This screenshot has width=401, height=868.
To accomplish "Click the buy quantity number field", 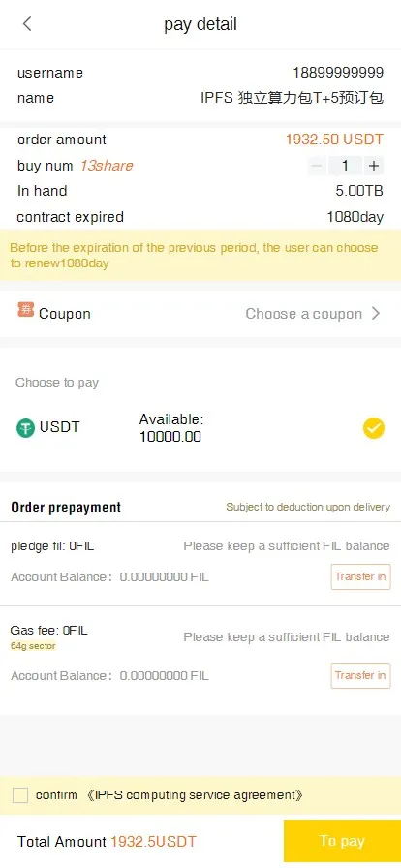I will [345, 166].
